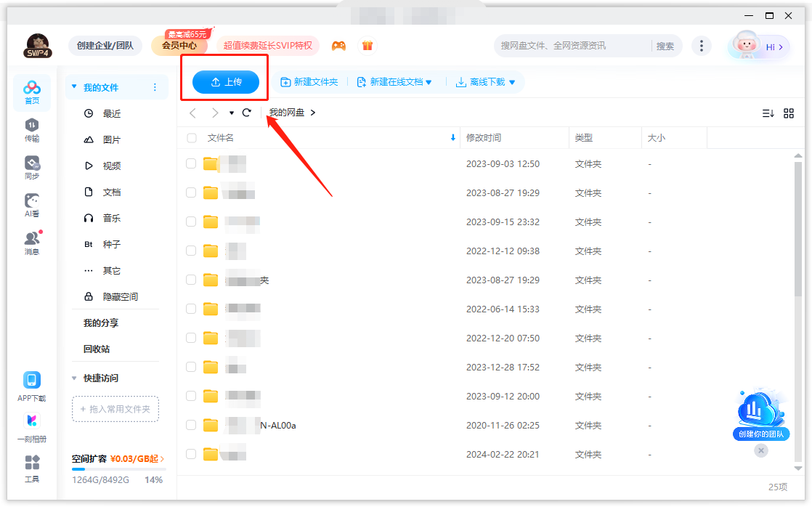
Task: Open the AI看 sidebar icon
Action: pos(32,205)
